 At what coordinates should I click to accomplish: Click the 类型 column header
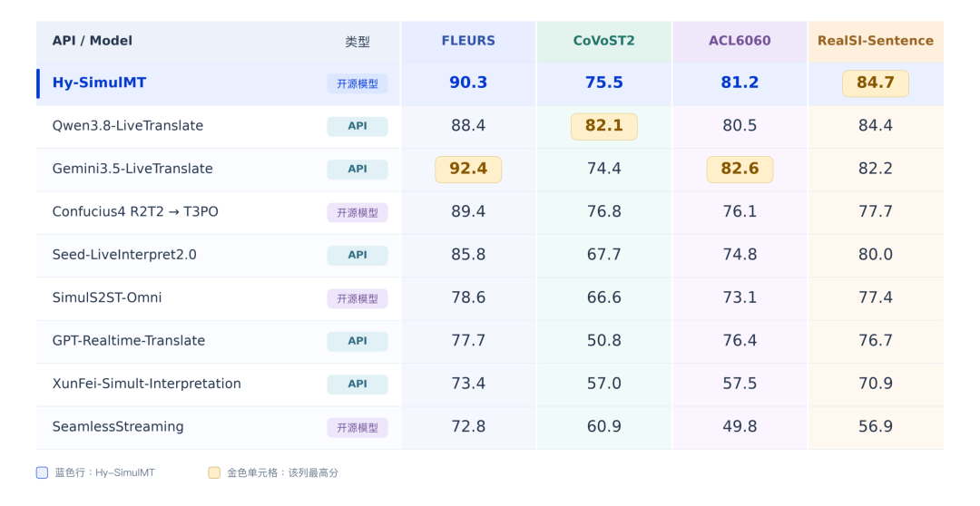coord(358,42)
